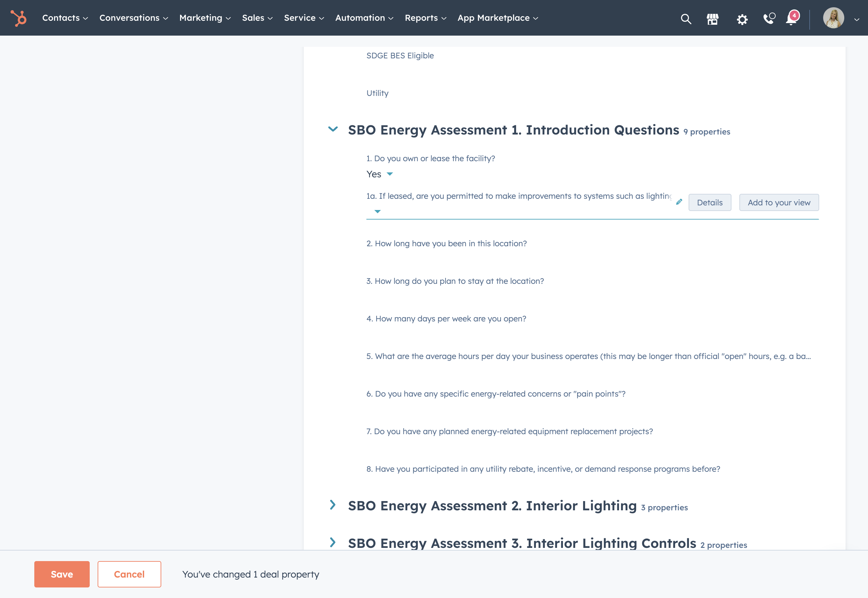
Task: Open the Yes dropdown for own or lease
Action: pos(380,174)
